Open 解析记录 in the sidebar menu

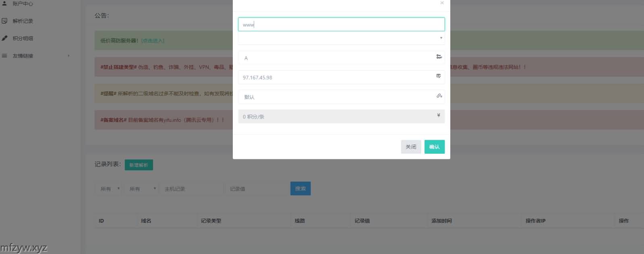[x=23, y=21]
